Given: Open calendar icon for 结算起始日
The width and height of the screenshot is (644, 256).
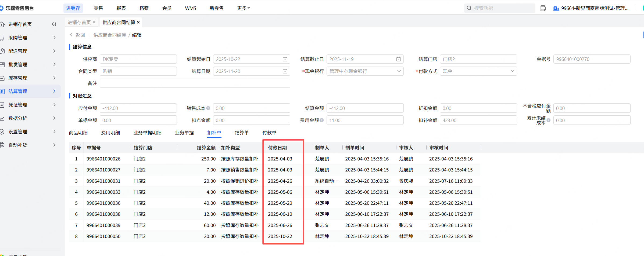Looking at the screenshot, I should pyautogui.click(x=285, y=59).
